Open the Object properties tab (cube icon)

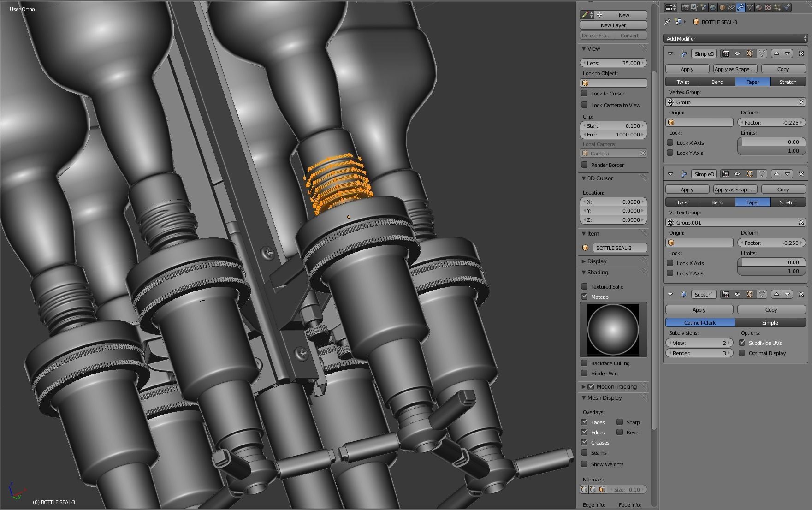pos(722,7)
